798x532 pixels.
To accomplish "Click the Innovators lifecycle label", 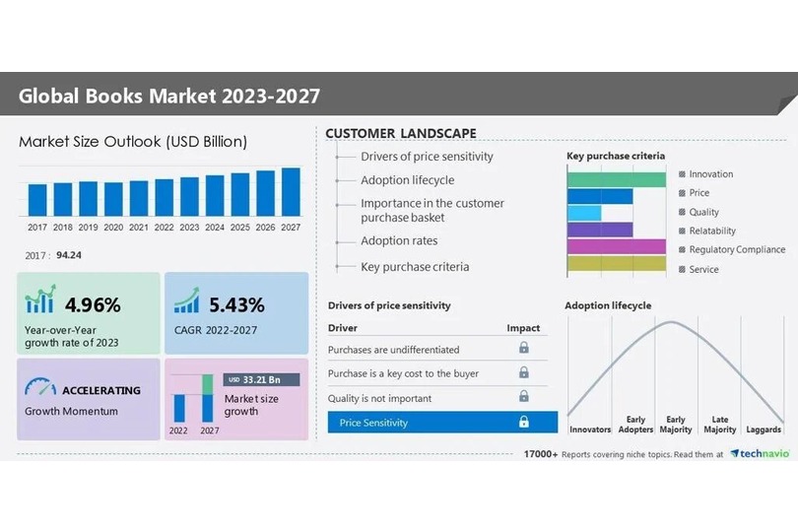I will point(590,430).
